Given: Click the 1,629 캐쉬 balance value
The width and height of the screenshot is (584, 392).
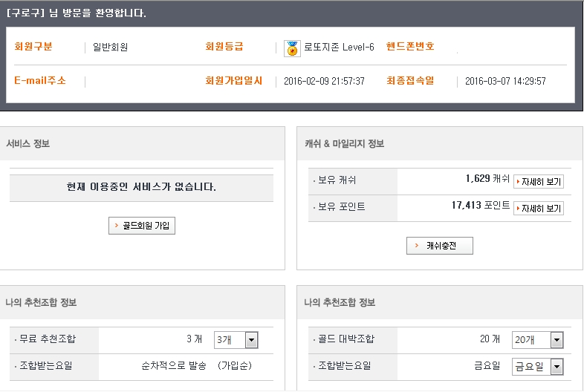Looking at the screenshot, I should click(487, 180).
